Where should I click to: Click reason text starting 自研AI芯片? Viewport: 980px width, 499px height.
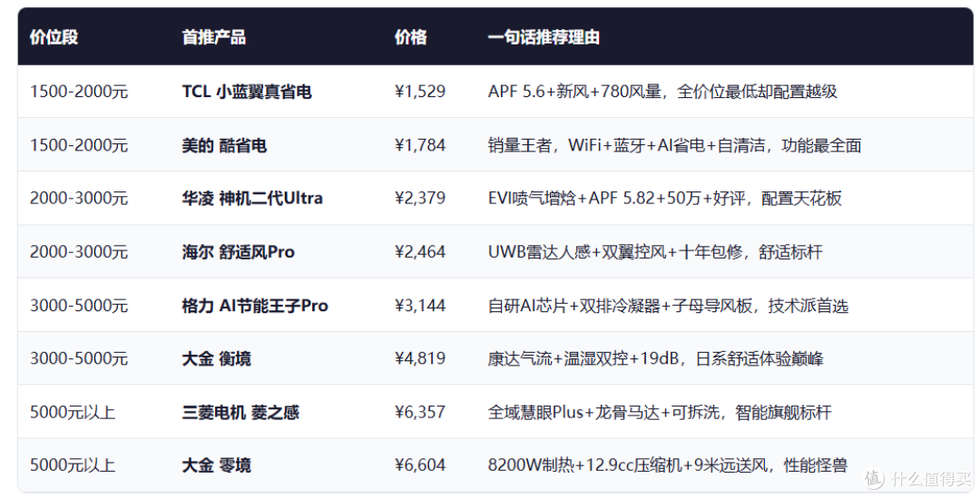click(x=668, y=306)
